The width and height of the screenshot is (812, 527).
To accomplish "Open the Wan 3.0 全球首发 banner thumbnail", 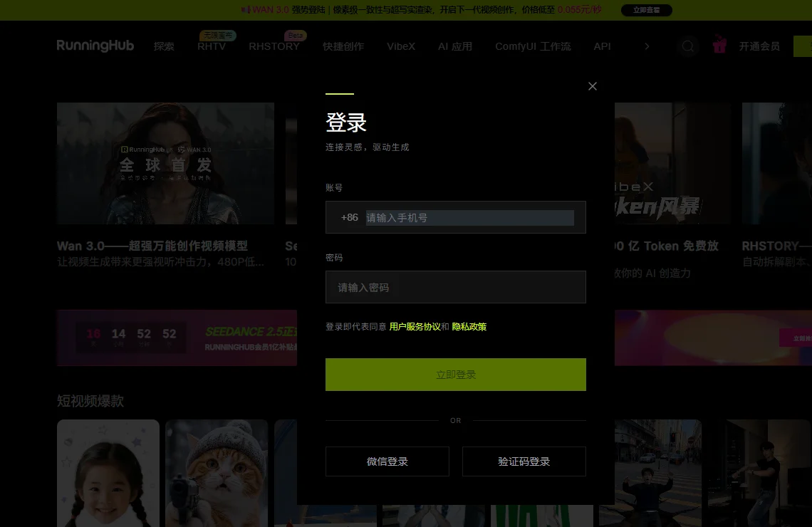I will coord(166,163).
